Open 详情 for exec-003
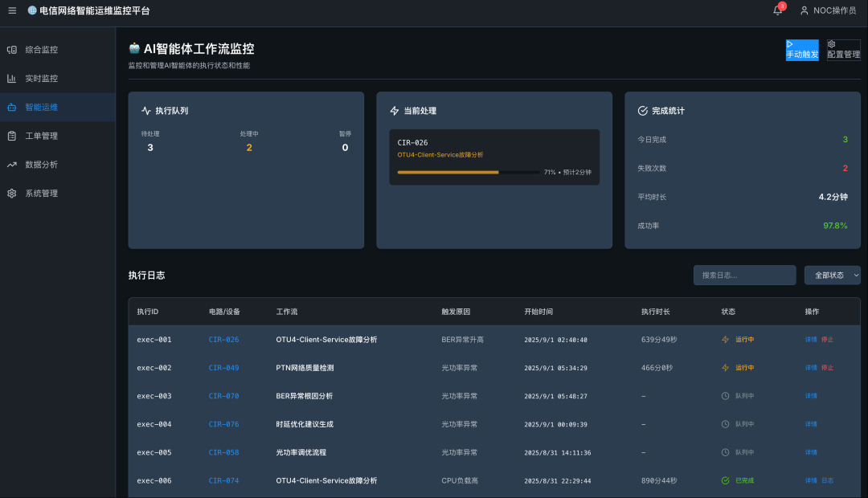Screen dimensions: 868x498 coord(811,396)
